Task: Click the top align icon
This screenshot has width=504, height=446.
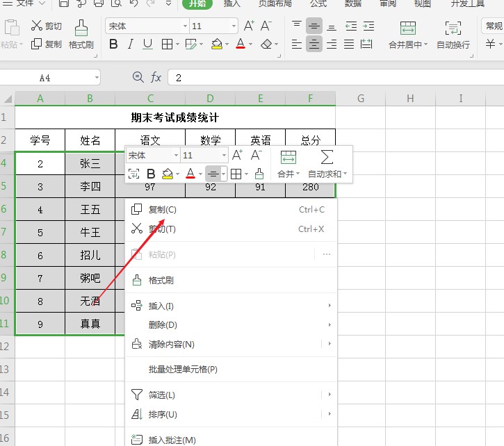Action: 296,26
